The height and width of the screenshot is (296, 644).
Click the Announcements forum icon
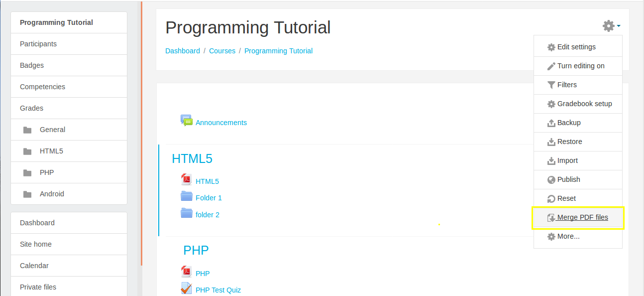coord(187,121)
